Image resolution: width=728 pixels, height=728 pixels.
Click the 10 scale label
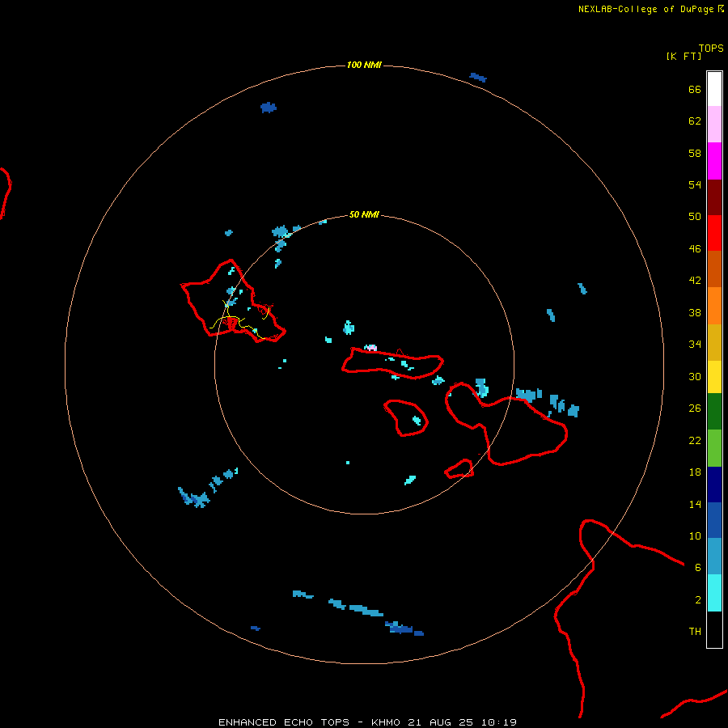point(695,536)
